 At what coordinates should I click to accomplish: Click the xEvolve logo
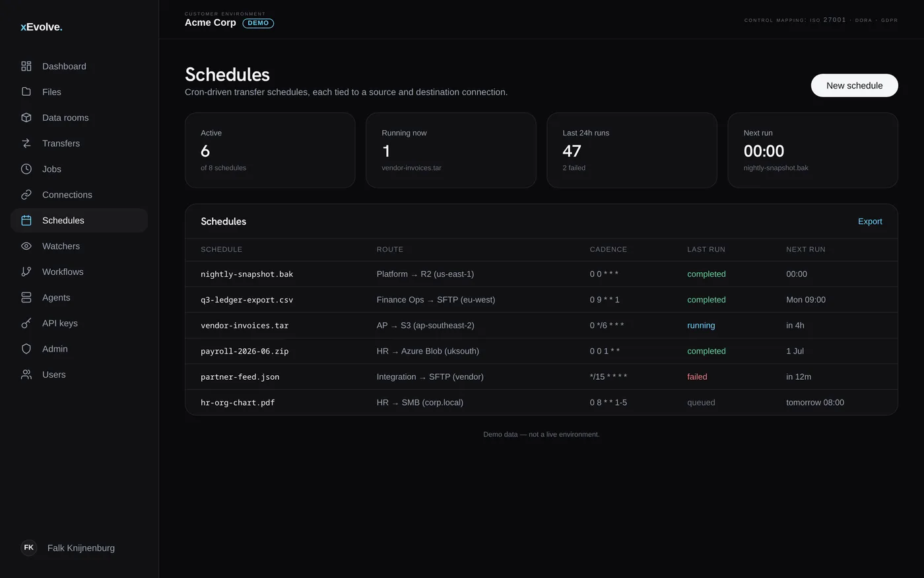pyautogui.click(x=42, y=27)
